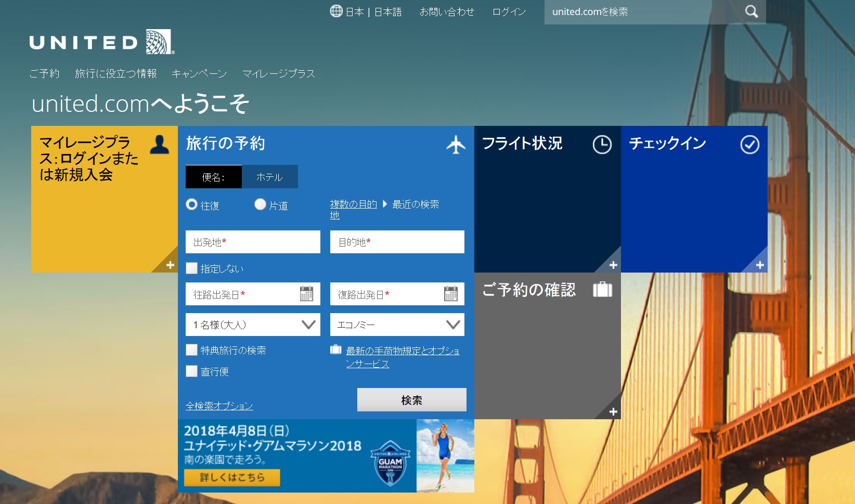Open the outbound date calendar icon

pyautogui.click(x=307, y=293)
